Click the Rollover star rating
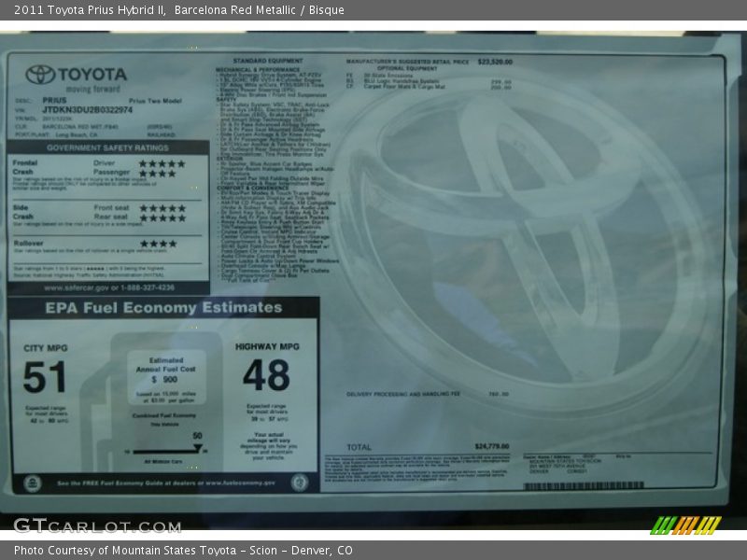The image size is (747, 560). [158, 244]
